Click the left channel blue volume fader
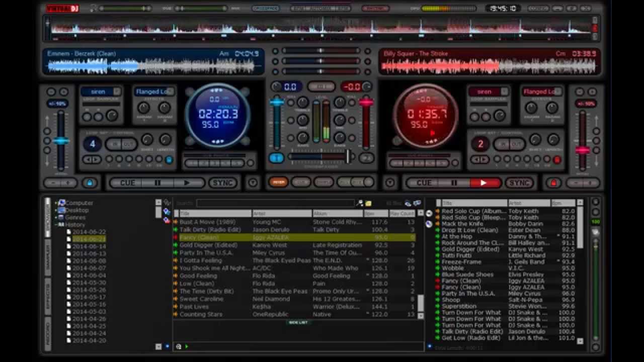644x362 pixels. click(276, 103)
